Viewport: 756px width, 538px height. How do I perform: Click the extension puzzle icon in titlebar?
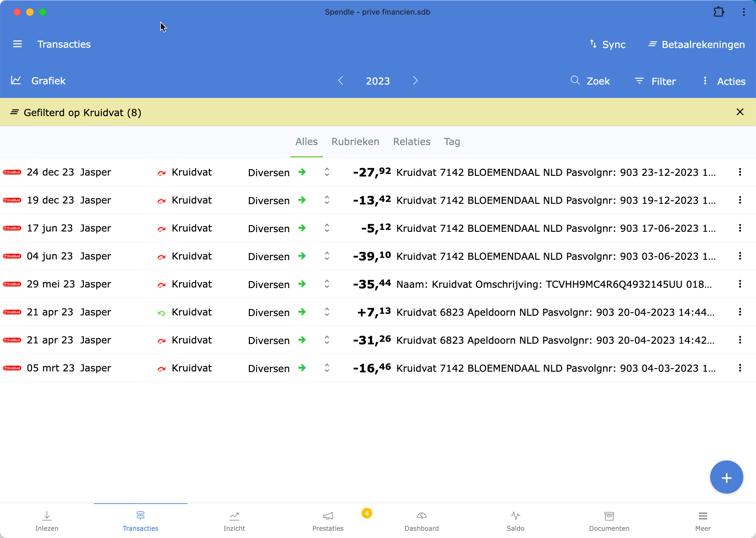click(718, 12)
